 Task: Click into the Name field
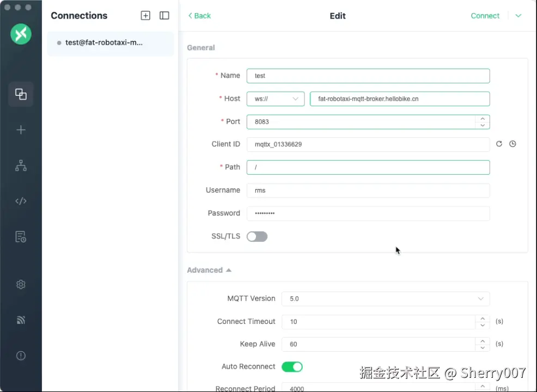(x=368, y=76)
